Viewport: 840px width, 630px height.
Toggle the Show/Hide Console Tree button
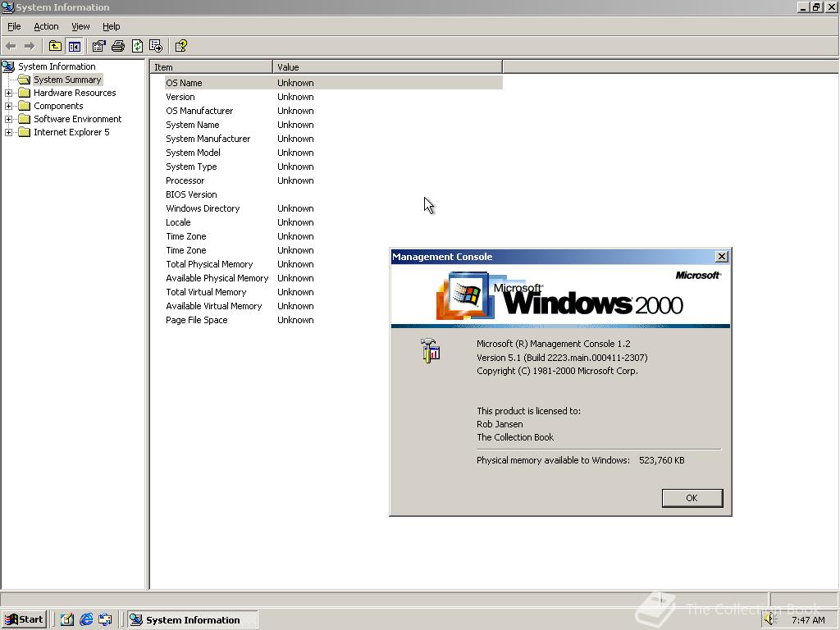click(x=75, y=46)
